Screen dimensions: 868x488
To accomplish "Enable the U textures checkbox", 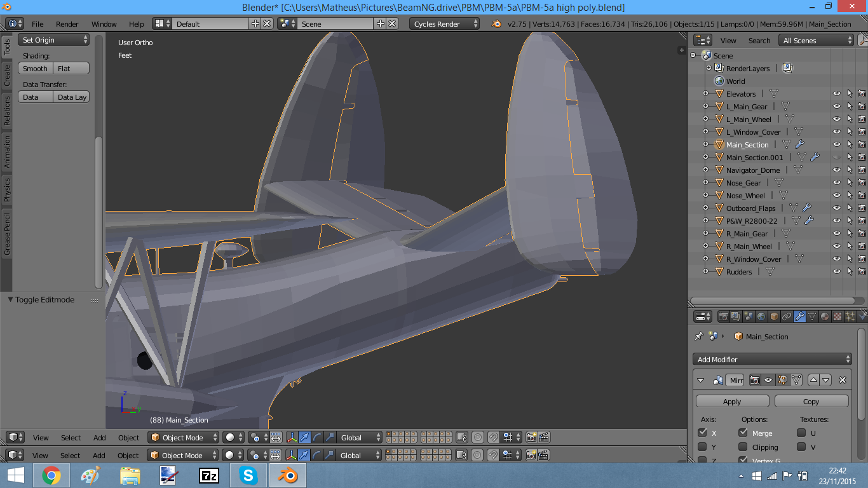I will pyautogui.click(x=801, y=433).
